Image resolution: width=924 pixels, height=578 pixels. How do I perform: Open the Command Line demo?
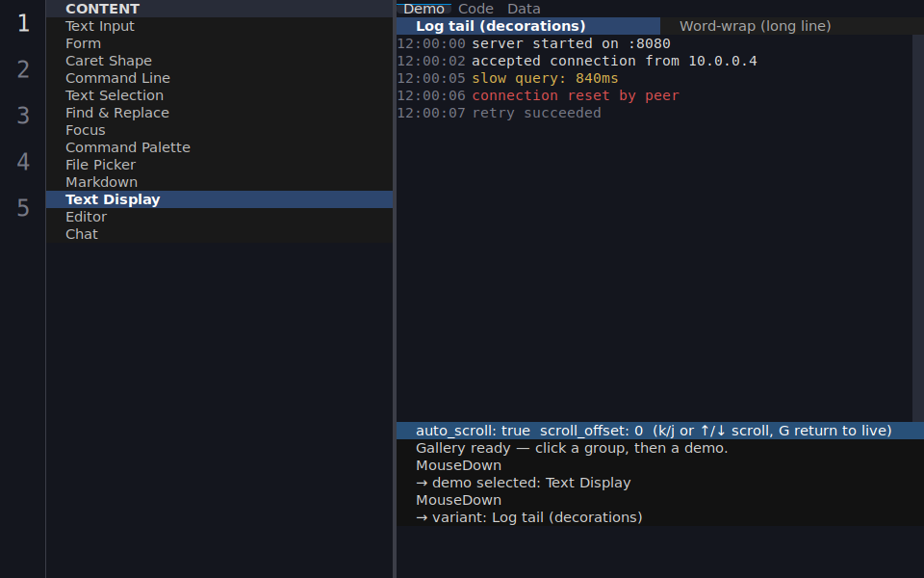coord(219,78)
